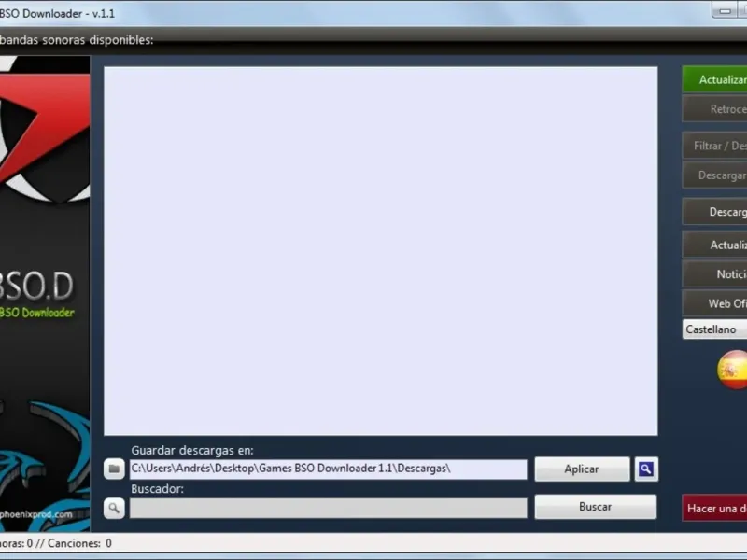Click the download path input field
The image size is (747, 560).
329,469
